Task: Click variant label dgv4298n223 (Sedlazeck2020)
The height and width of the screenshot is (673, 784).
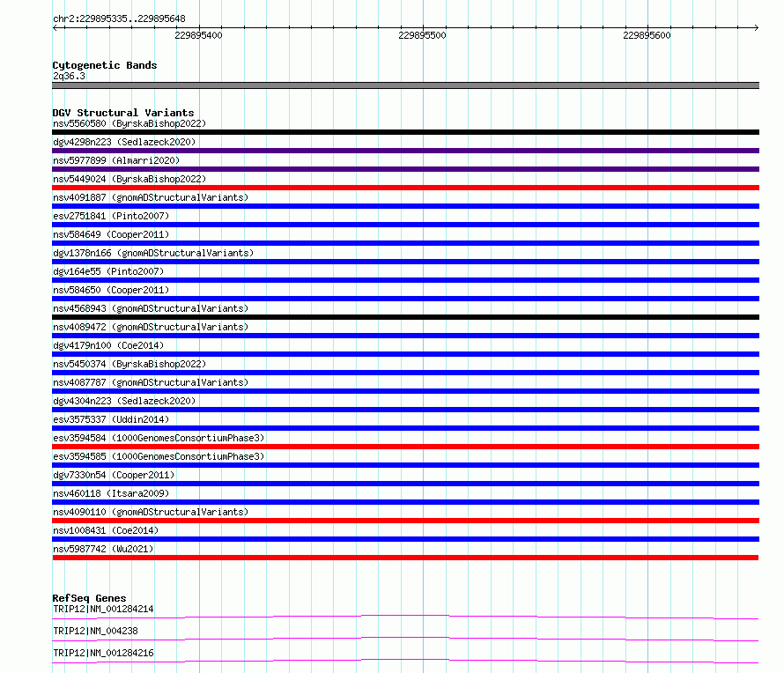Action: 124,142
